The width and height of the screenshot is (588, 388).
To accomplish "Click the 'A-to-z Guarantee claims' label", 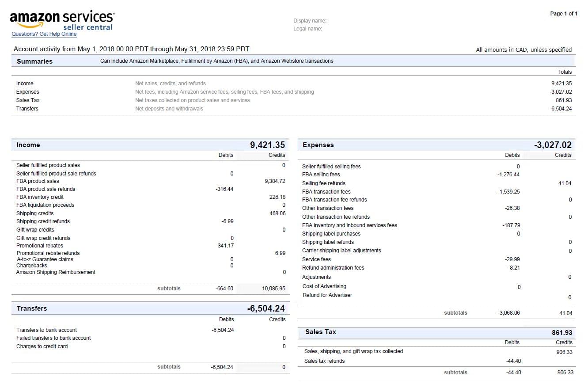I will (x=45, y=259).
